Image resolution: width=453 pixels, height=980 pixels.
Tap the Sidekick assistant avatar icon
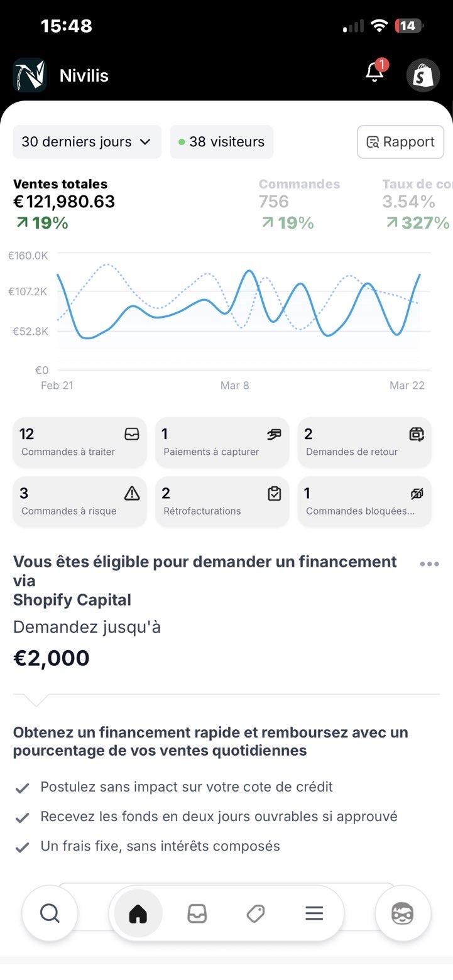[403, 913]
